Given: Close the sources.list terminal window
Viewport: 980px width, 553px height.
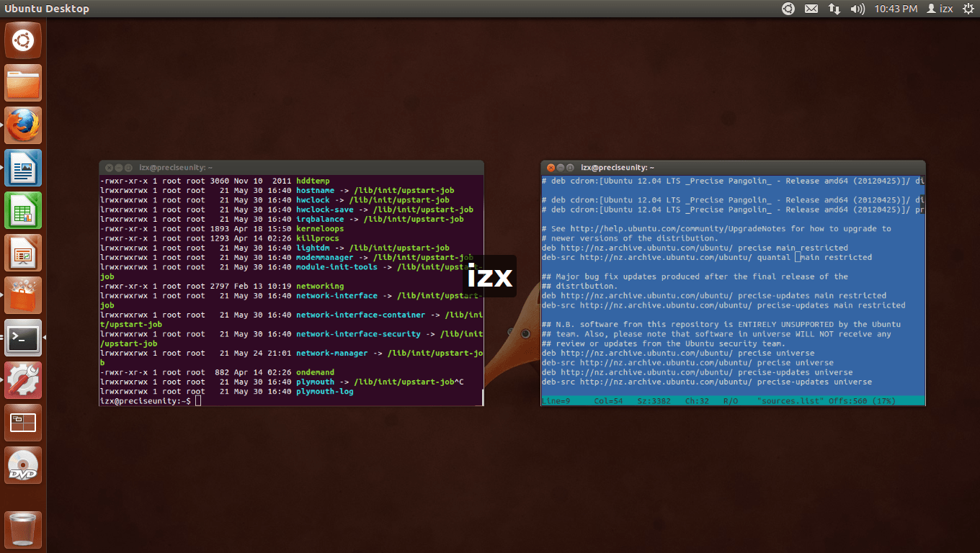Looking at the screenshot, I should tap(550, 167).
